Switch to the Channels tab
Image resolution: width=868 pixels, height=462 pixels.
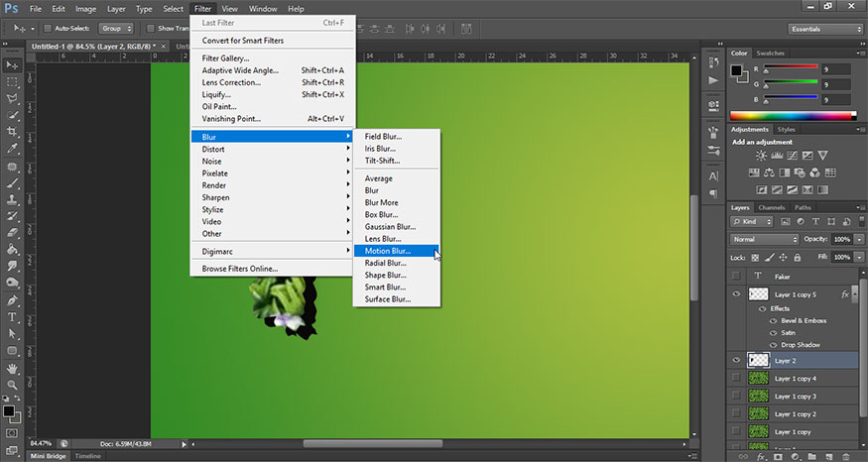(x=771, y=207)
